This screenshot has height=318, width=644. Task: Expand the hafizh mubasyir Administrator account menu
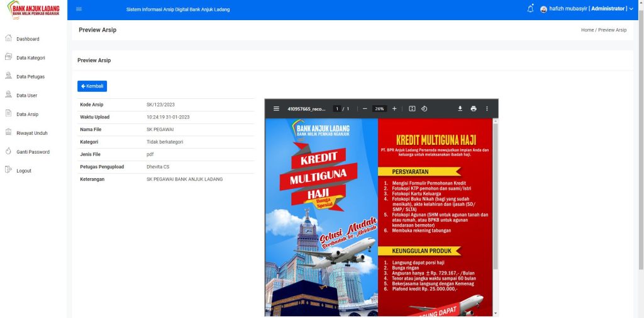click(590, 9)
